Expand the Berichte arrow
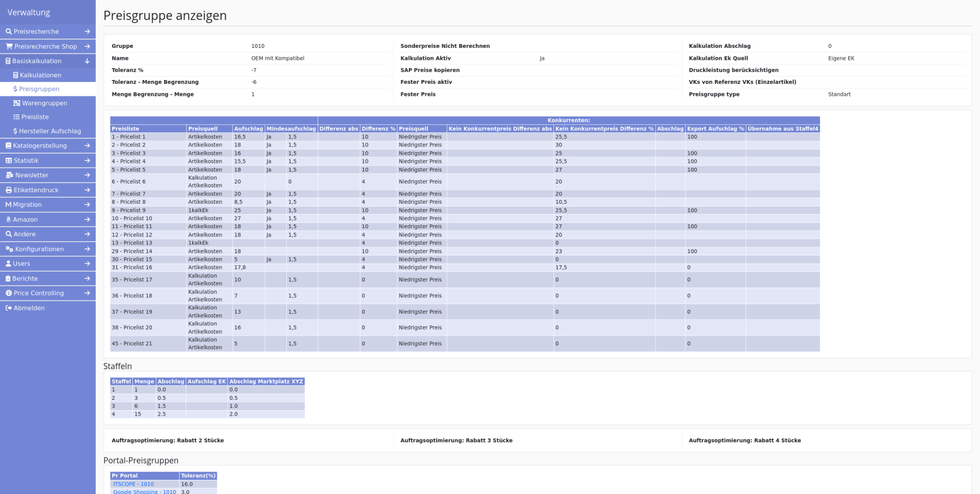 [x=87, y=278]
